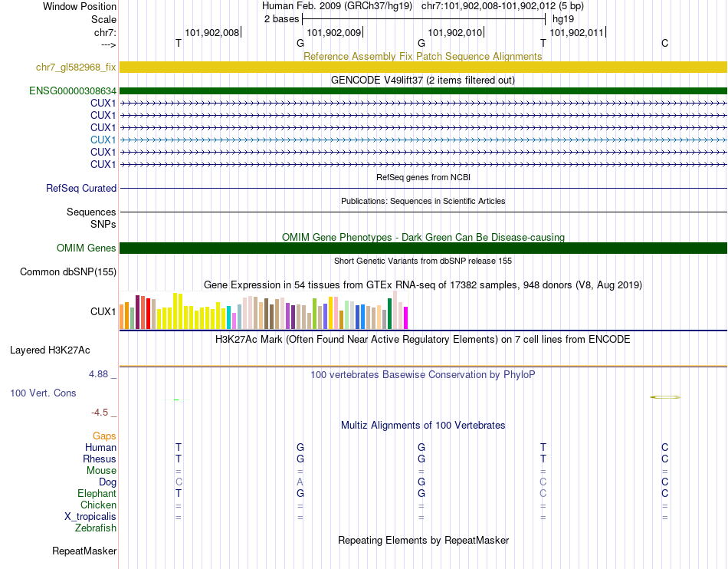The height and width of the screenshot is (569, 728).
Task: Click the C base in Rhesus row
Action: pos(665,459)
